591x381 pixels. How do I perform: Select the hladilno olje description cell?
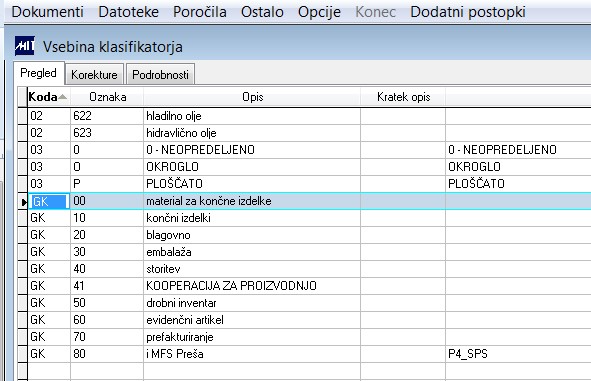coord(252,116)
